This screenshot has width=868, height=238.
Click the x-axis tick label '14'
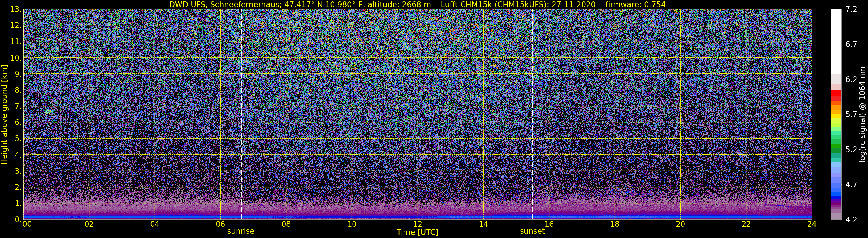[483, 224]
